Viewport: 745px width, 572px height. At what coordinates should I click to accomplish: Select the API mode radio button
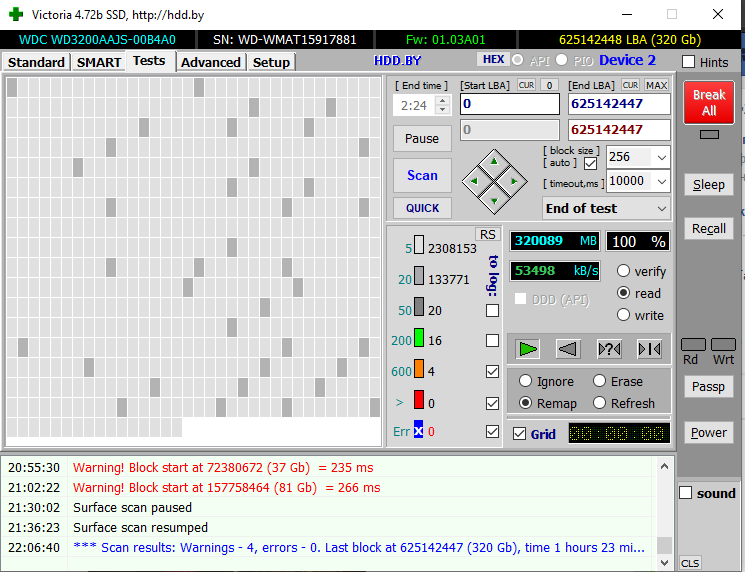pyautogui.click(x=518, y=60)
